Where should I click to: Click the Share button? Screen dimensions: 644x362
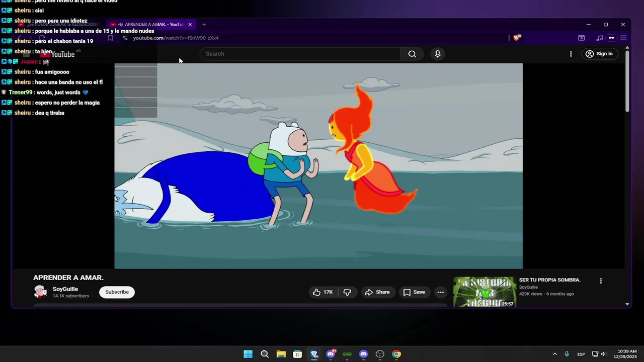click(377, 292)
